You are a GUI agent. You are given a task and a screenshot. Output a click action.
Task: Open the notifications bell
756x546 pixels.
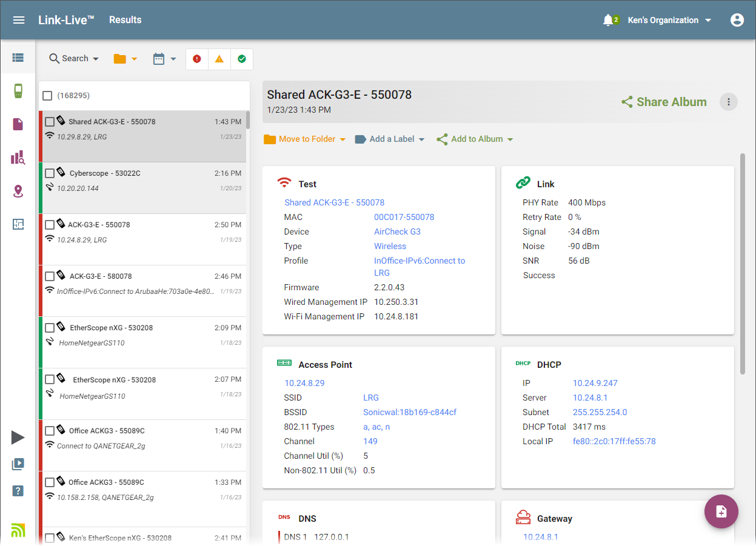click(x=609, y=21)
